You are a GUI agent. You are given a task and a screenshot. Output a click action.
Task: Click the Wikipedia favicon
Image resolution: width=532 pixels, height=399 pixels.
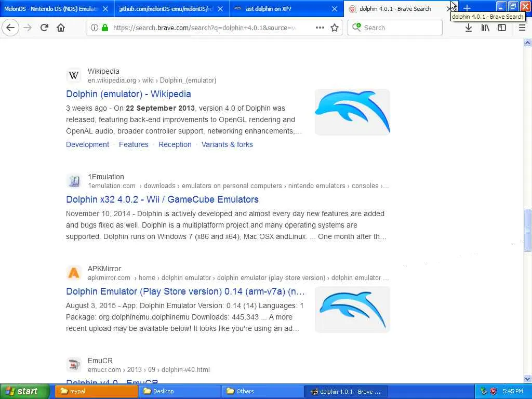click(x=74, y=75)
